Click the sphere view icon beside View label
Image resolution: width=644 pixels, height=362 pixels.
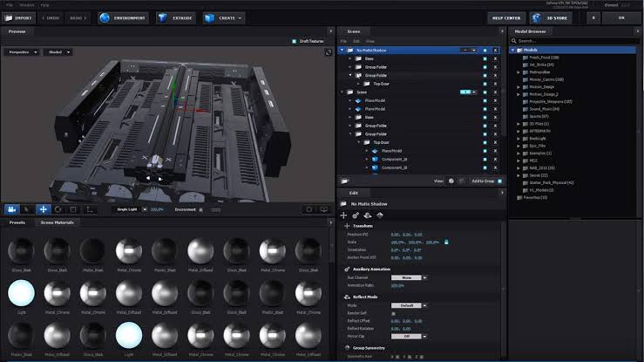click(451, 181)
